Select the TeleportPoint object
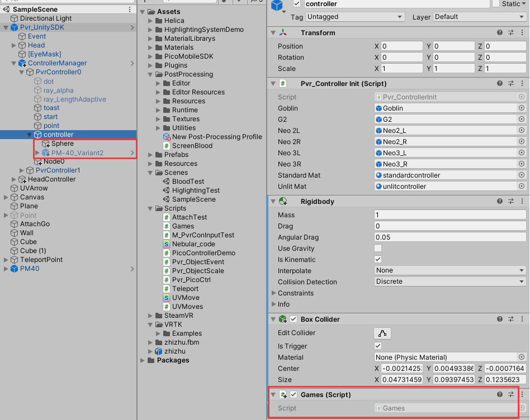This screenshot has height=420, width=530. (x=41, y=260)
